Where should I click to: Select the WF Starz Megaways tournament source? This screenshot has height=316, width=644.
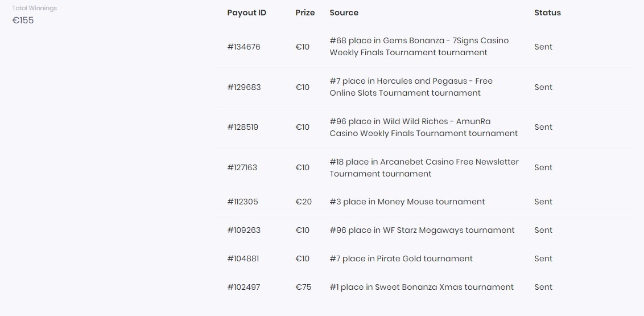(x=422, y=230)
